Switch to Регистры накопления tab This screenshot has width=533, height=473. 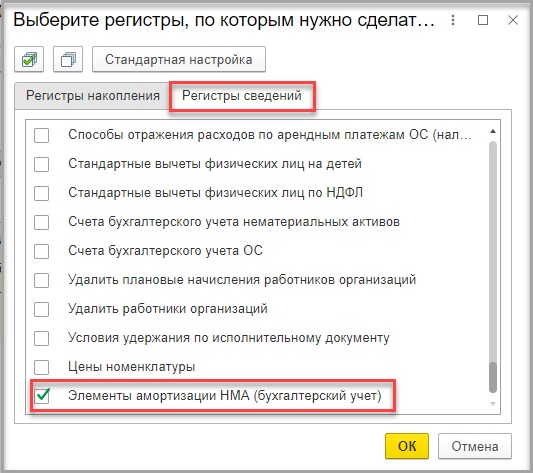click(93, 96)
